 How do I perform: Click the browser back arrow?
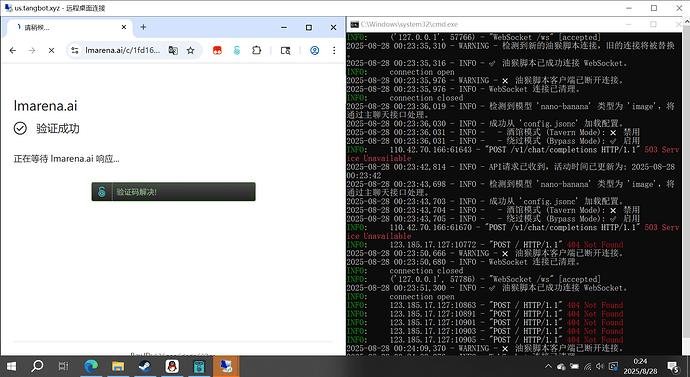(13, 51)
